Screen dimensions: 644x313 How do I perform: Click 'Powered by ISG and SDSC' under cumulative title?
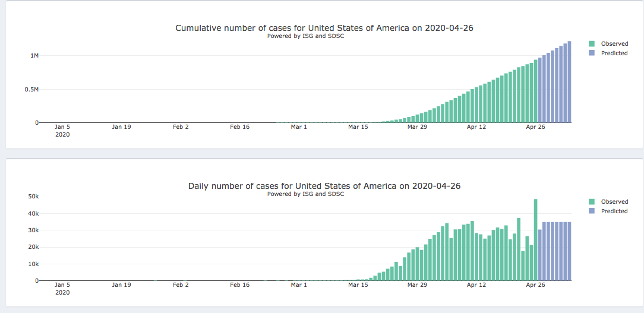tap(306, 36)
